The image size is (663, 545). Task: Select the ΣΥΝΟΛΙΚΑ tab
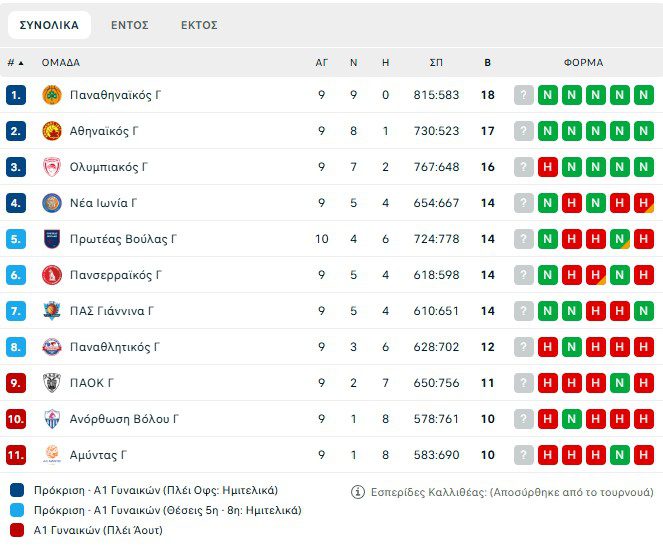49,25
